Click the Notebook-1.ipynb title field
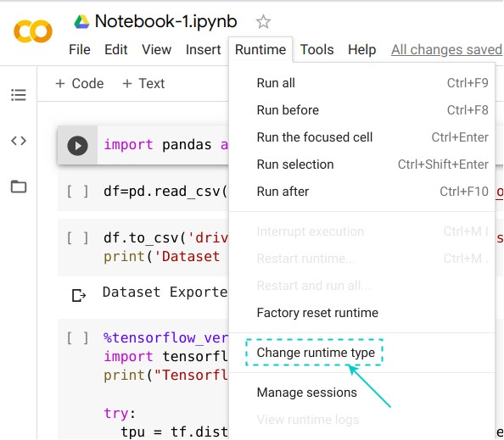 pos(165,21)
